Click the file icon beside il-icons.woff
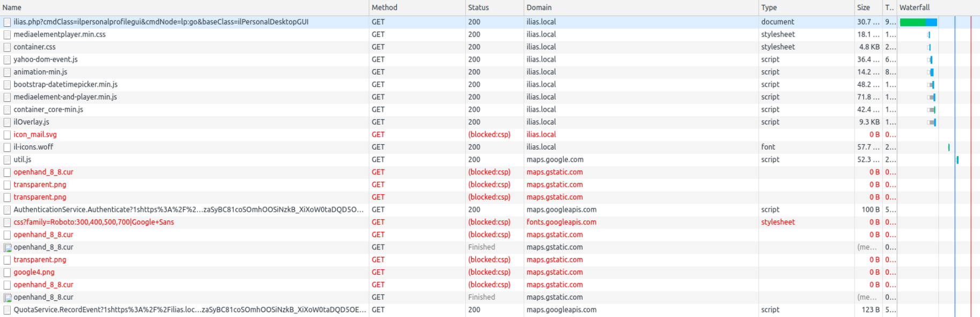The width and height of the screenshot is (980, 317). [x=7, y=147]
